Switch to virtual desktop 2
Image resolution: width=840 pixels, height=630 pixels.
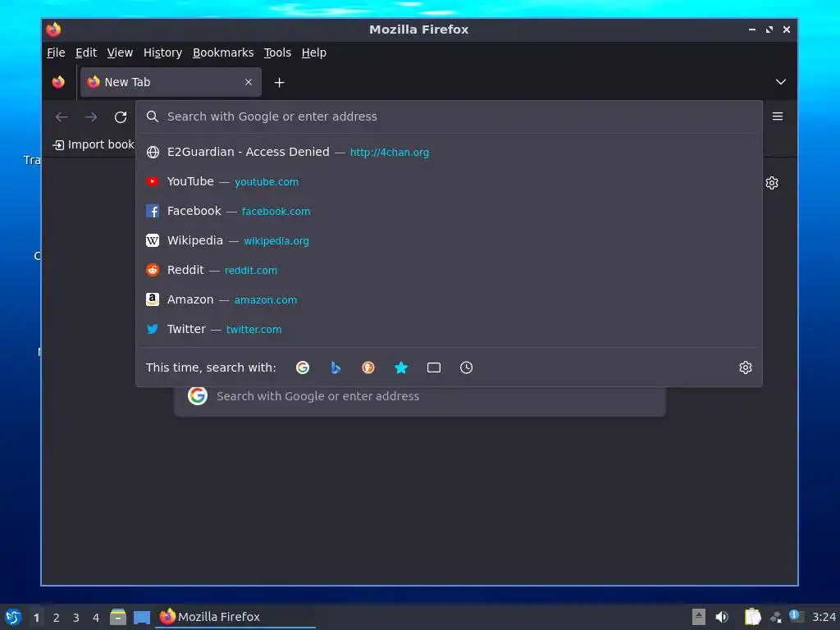click(57, 618)
